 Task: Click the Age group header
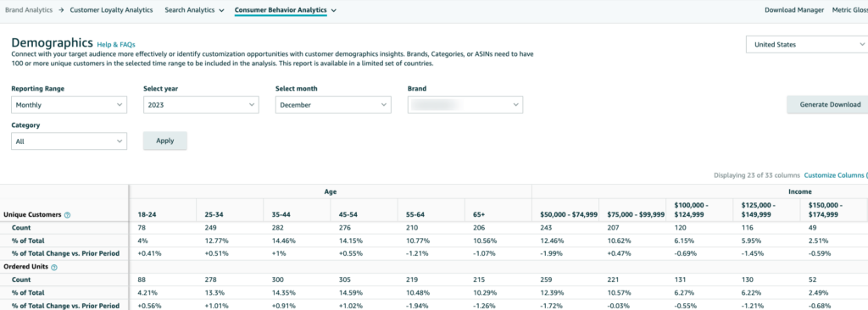click(x=330, y=191)
